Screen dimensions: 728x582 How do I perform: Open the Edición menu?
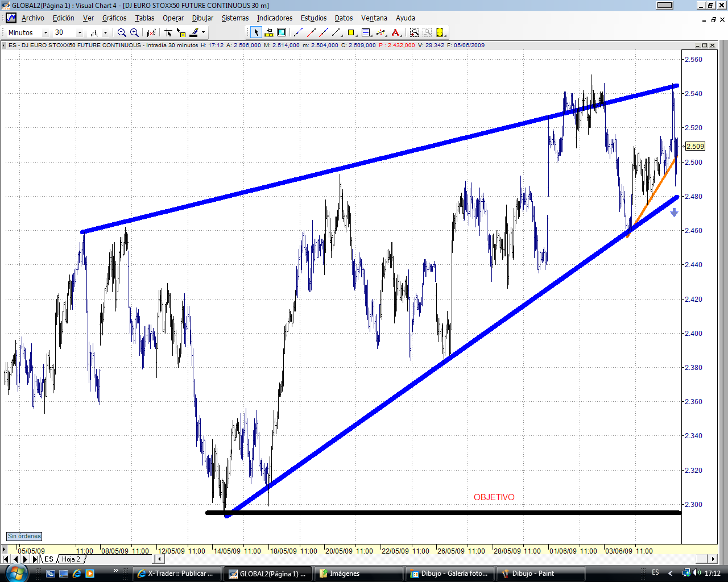coord(63,18)
